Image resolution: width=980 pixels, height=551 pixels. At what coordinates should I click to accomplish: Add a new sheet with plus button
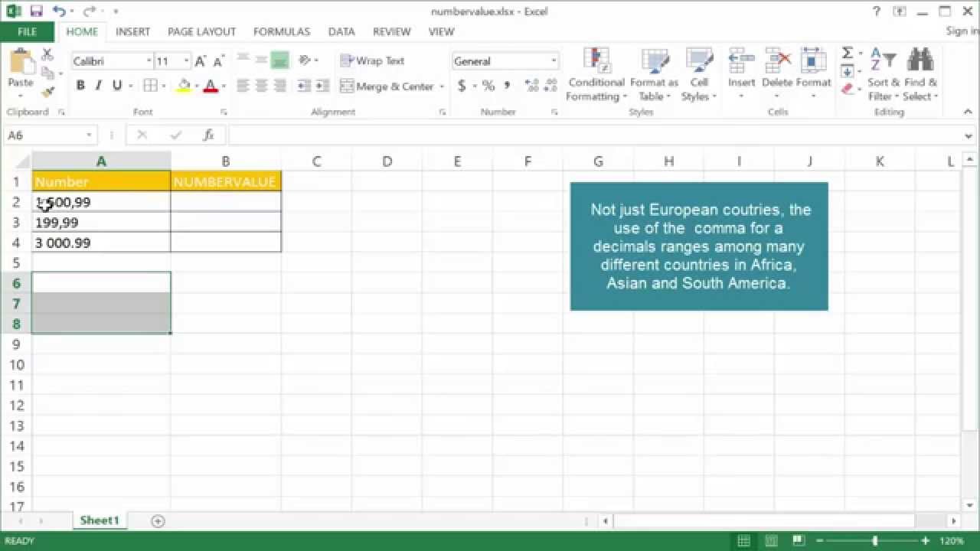click(158, 521)
